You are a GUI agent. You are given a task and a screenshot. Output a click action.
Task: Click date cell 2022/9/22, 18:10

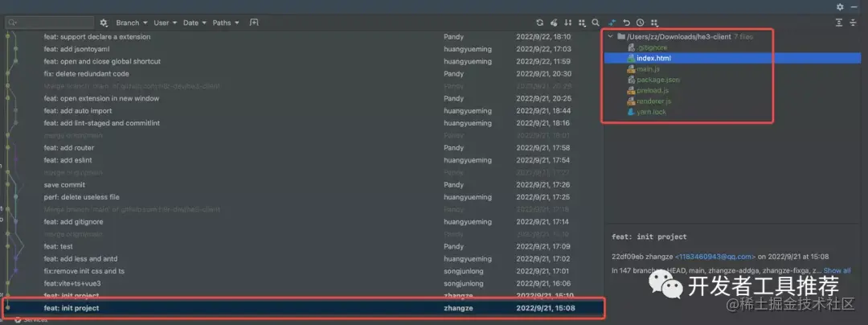[543, 36]
